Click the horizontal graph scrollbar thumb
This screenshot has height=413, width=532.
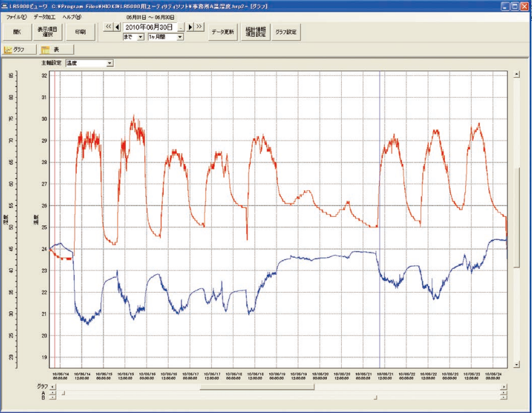tap(256, 387)
